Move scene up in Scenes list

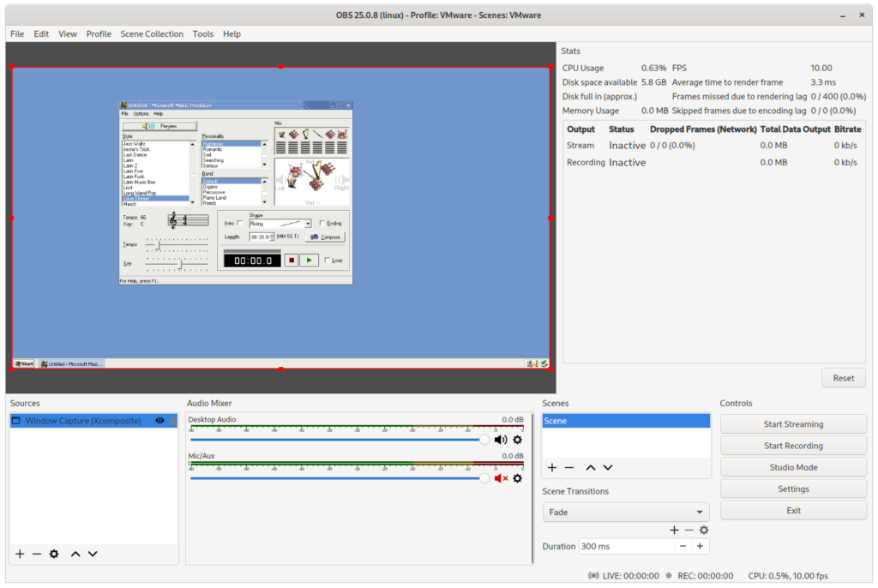(x=590, y=468)
